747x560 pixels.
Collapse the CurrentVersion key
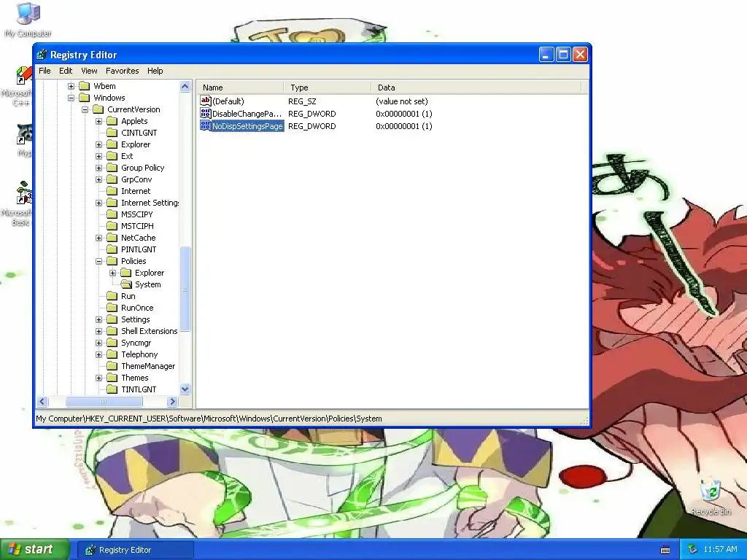[85, 109]
